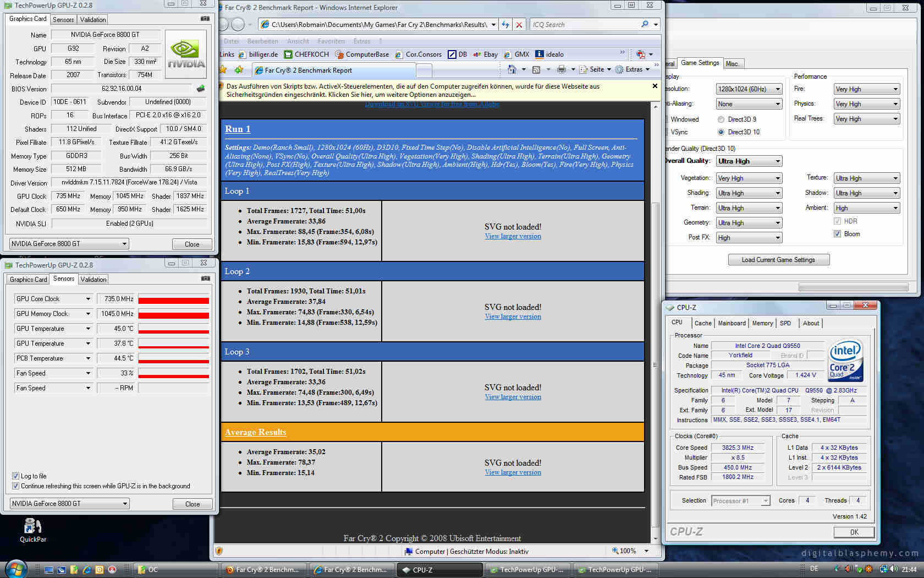Image resolution: width=924 pixels, height=578 pixels.
Task: Click the GPU-Z camera screenshot icon in Graphics Card window
Action: tap(205, 19)
